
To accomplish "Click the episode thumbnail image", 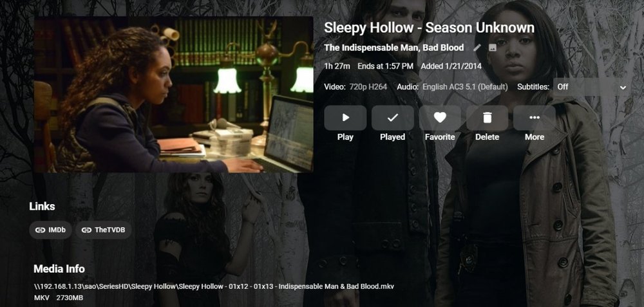I will [173, 95].
